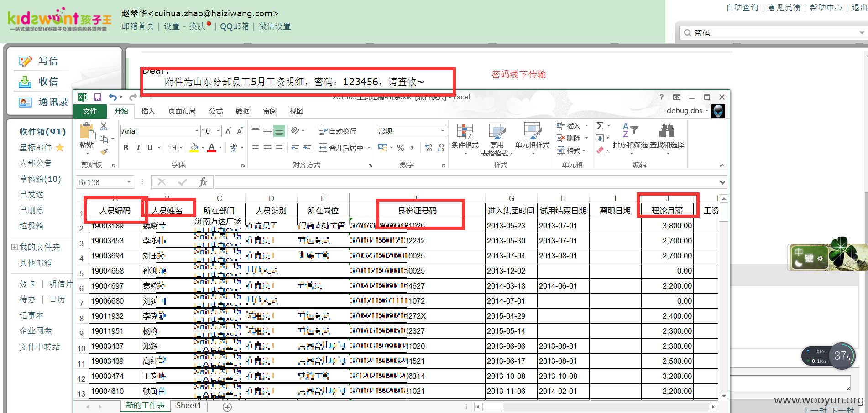This screenshot has height=413, width=868.
Task: Click 写信 compose mail button
Action: [x=39, y=61]
